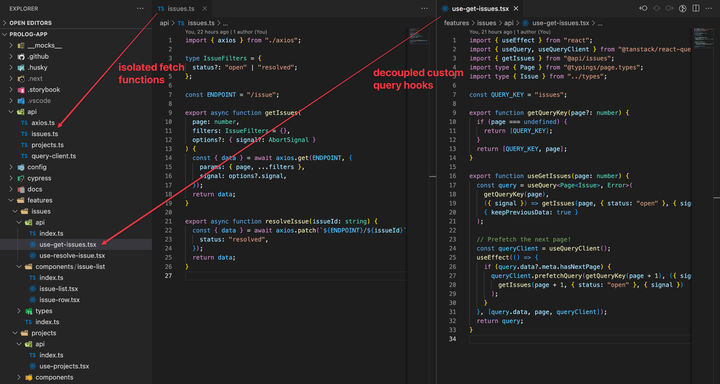Collapse the features folder chevron

click(12, 200)
